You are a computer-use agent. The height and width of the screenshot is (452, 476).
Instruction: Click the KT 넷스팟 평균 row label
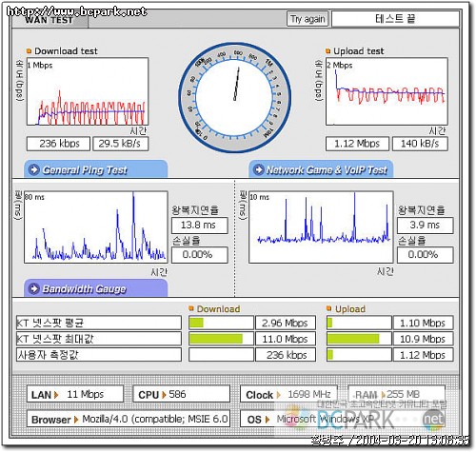99,323
